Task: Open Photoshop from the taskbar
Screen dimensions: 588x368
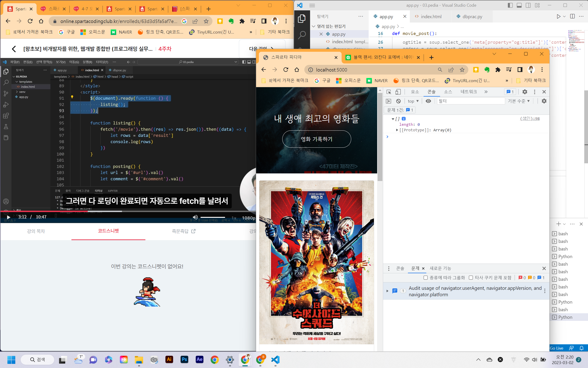Action: [x=184, y=359]
